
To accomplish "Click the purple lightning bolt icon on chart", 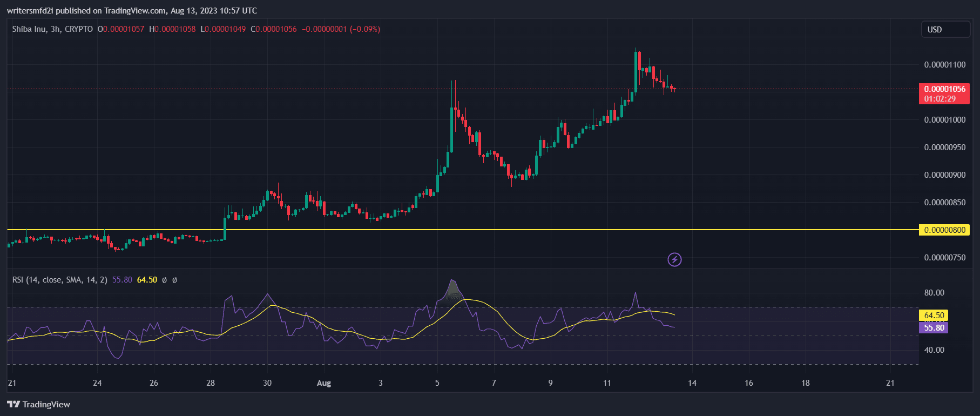I will (x=674, y=260).
